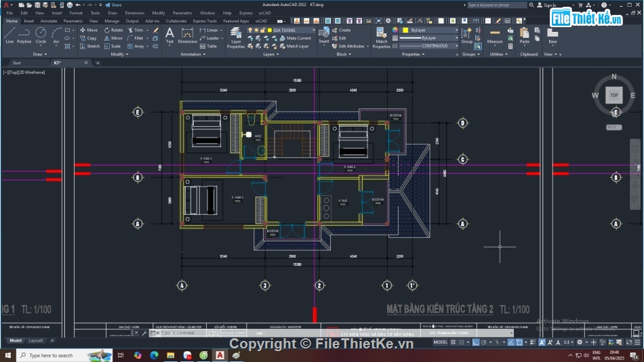The image size is (644, 362).
Task: Toggle lineweight display in status bar
Action: (533, 342)
